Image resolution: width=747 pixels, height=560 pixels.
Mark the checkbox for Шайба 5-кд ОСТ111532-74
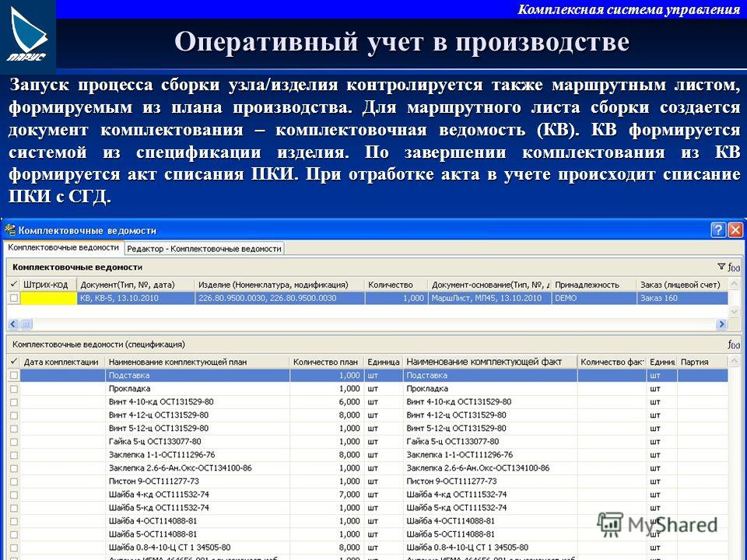[14, 508]
